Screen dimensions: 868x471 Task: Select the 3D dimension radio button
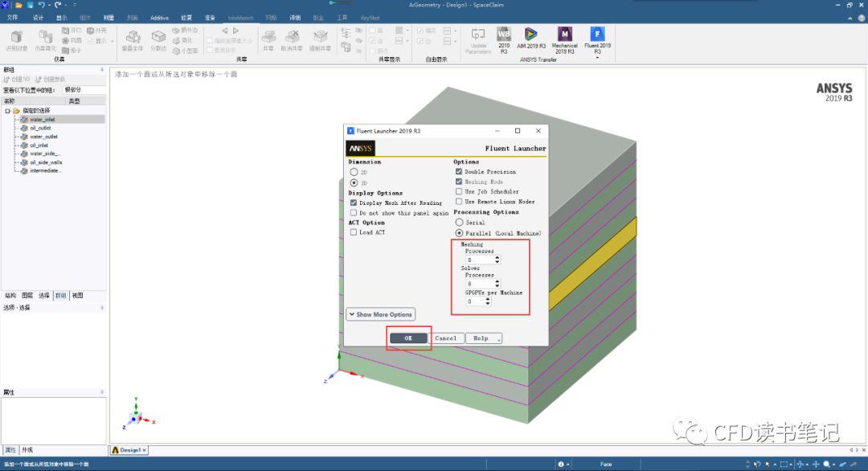354,182
